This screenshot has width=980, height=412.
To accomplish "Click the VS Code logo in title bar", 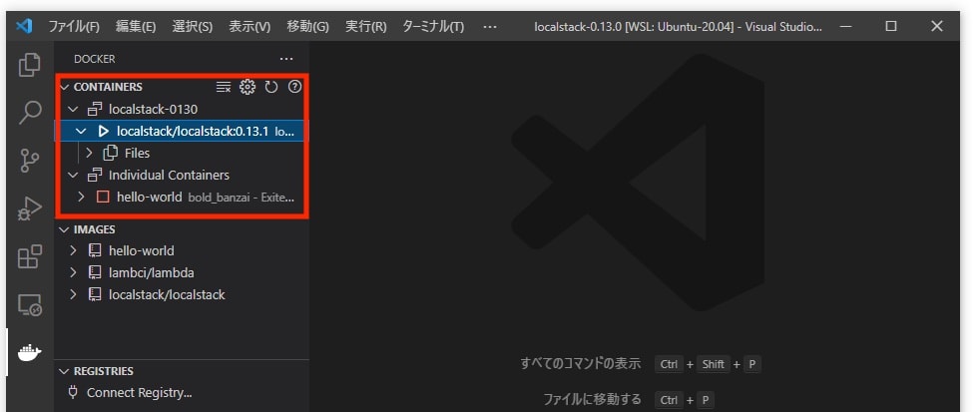I will coord(24,26).
